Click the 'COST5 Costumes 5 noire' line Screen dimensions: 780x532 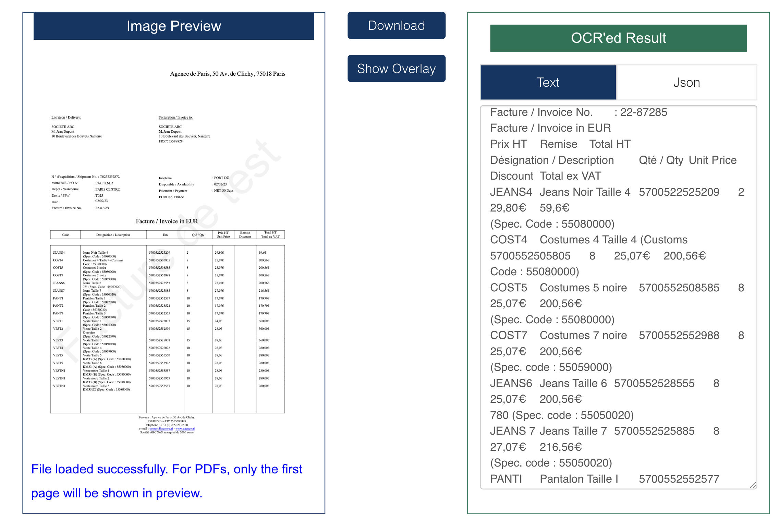[617, 288]
